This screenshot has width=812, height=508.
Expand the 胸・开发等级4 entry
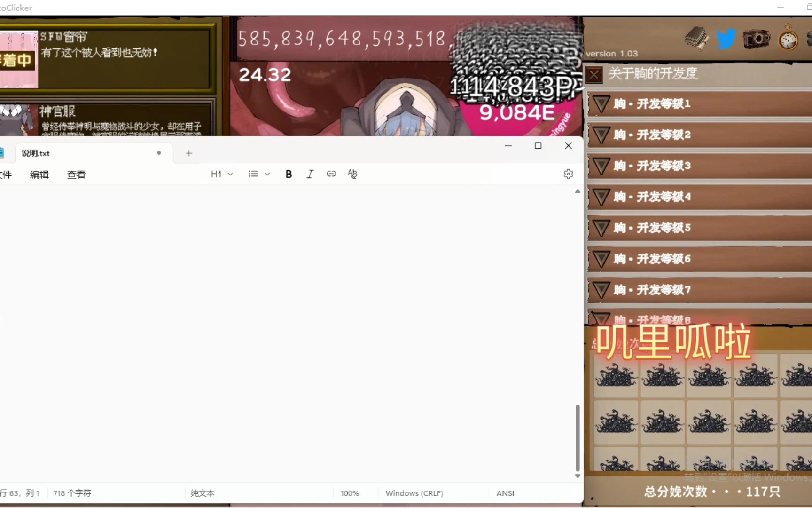[601, 197]
